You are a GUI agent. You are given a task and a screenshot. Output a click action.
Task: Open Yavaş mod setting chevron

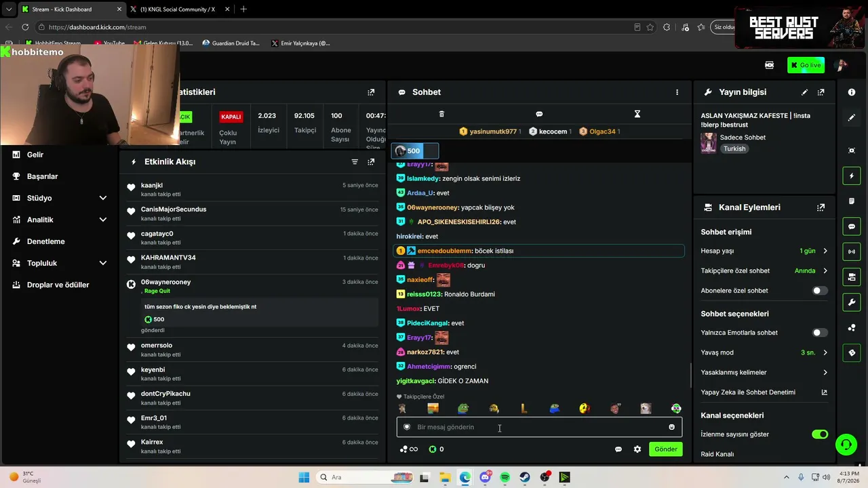pyautogui.click(x=825, y=352)
